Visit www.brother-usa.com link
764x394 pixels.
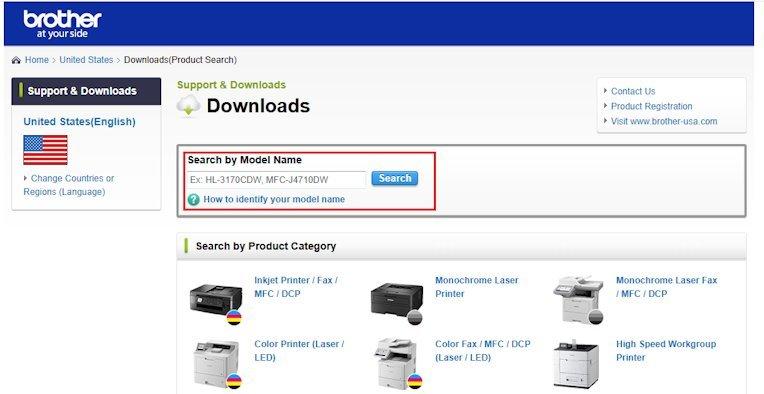tap(664, 121)
